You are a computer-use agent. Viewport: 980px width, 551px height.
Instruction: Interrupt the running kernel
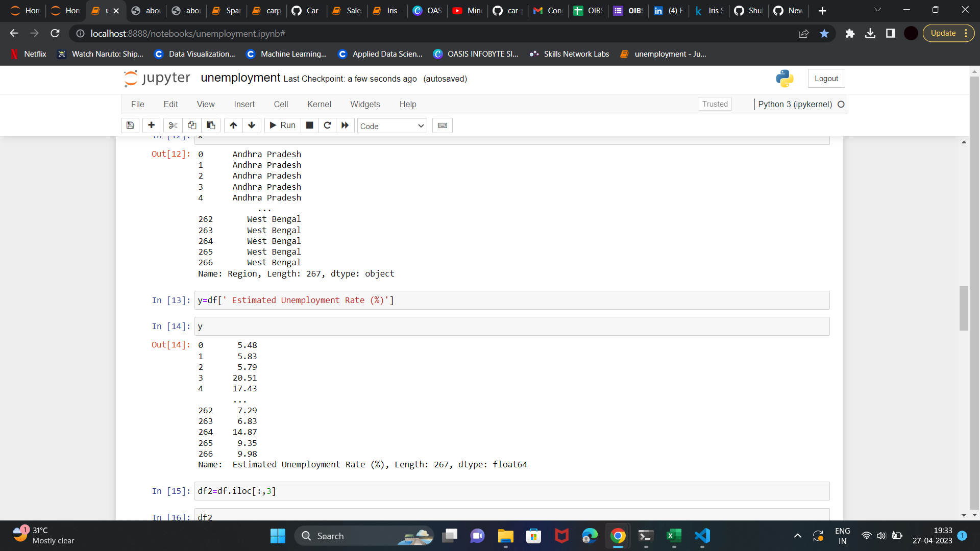[x=309, y=126]
